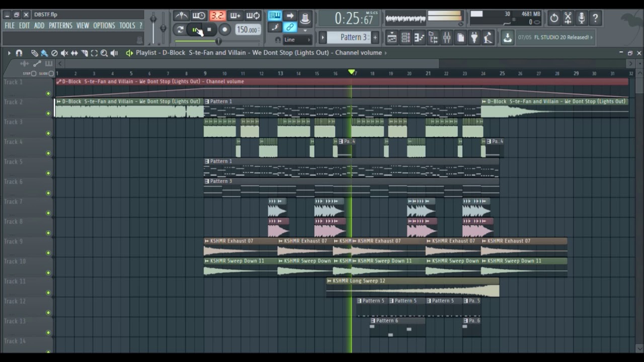Open the OPTIONS menu
The image size is (644, 362).
tap(104, 26)
